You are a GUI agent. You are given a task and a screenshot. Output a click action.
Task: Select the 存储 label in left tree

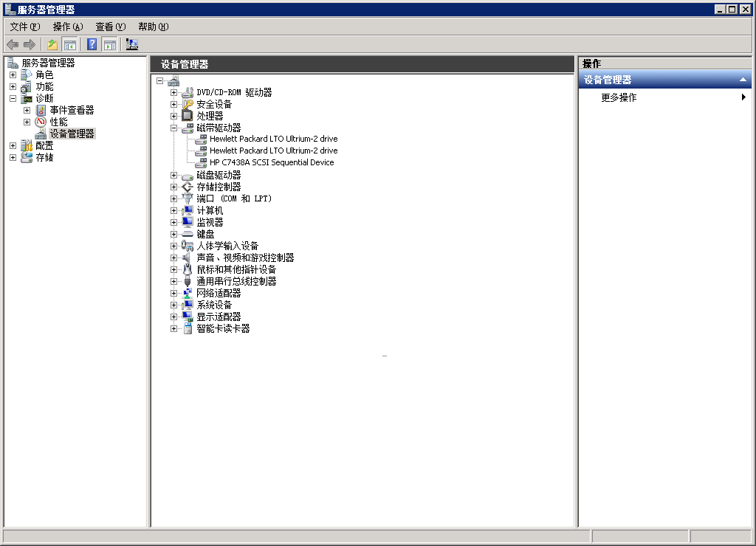[x=44, y=158]
